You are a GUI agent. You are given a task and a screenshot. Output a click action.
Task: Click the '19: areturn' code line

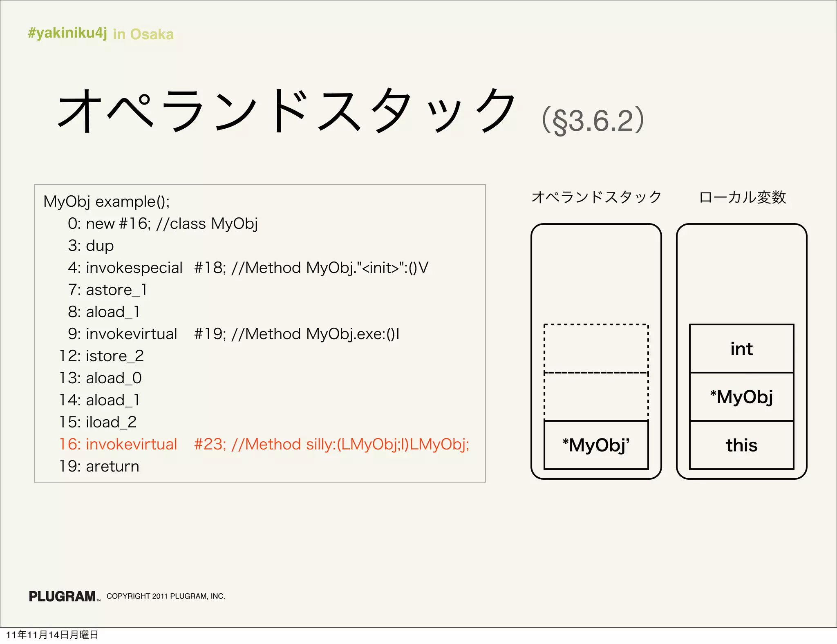click(99, 466)
